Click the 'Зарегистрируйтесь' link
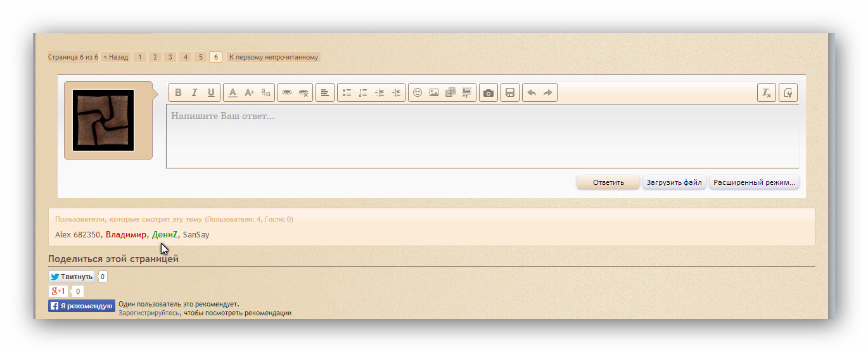The height and width of the screenshot is (352, 868). click(x=149, y=313)
